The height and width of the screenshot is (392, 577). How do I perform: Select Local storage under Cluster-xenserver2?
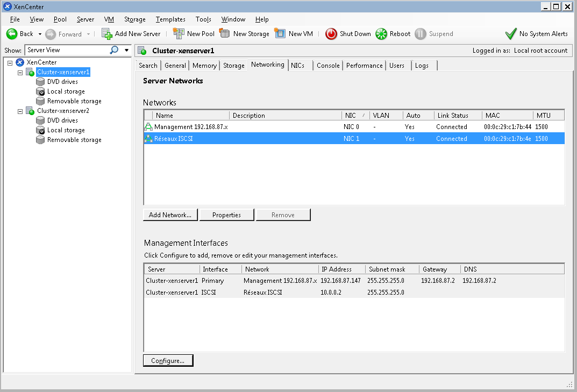(x=66, y=130)
